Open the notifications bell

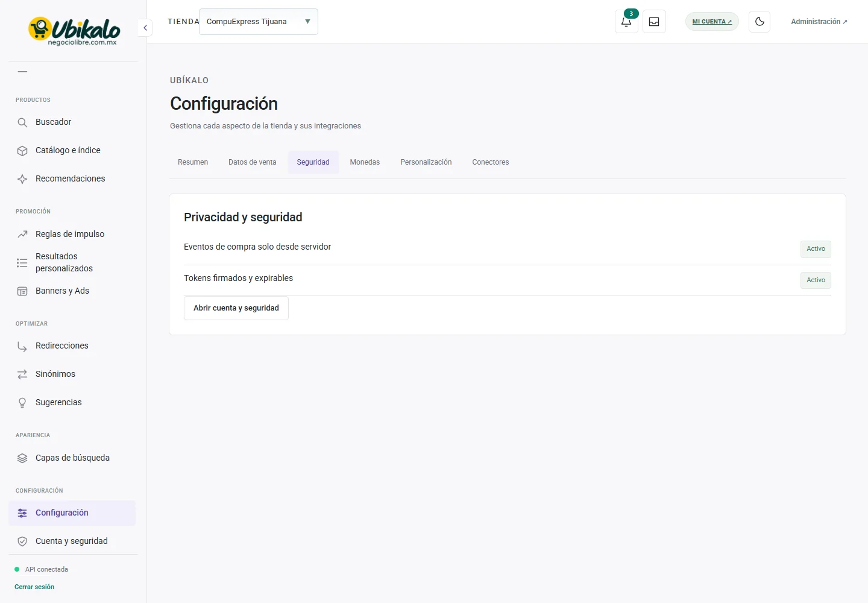(626, 22)
